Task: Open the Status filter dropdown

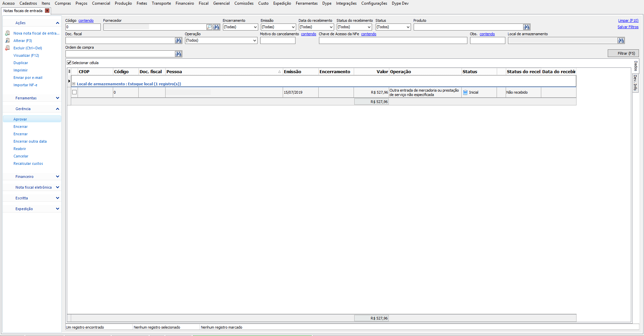Action: point(408,27)
